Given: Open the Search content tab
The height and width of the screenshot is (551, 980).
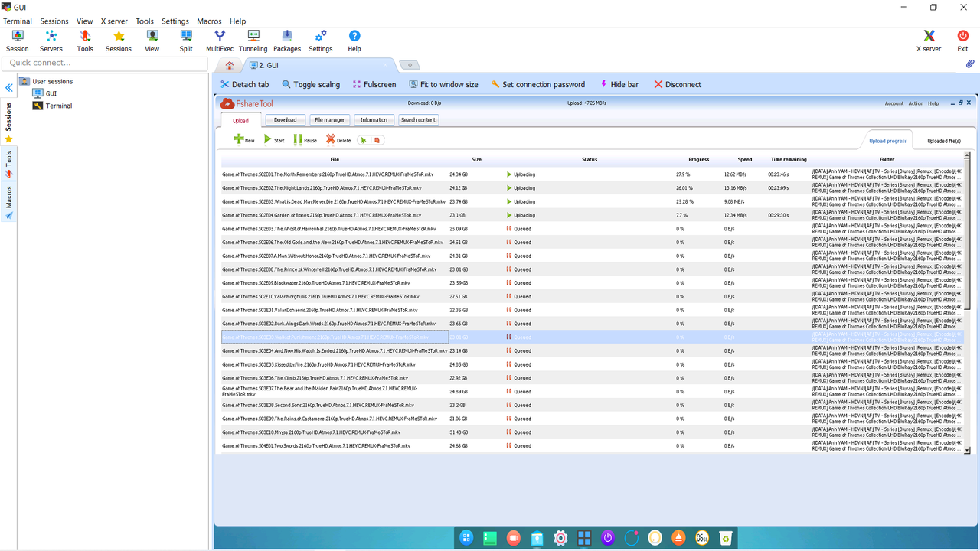Looking at the screenshot, I should click(x=418, y=119).
